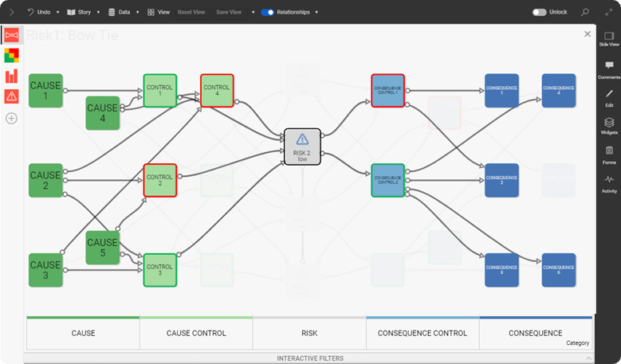The image size is (621, 364).
Task: Open the risk matrix heatmap icon
Action: click(11, 56)
